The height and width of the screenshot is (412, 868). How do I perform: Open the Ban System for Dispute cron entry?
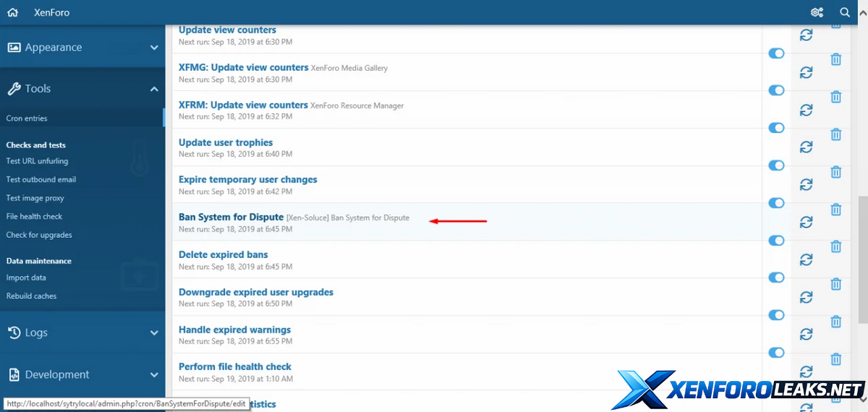231,217
